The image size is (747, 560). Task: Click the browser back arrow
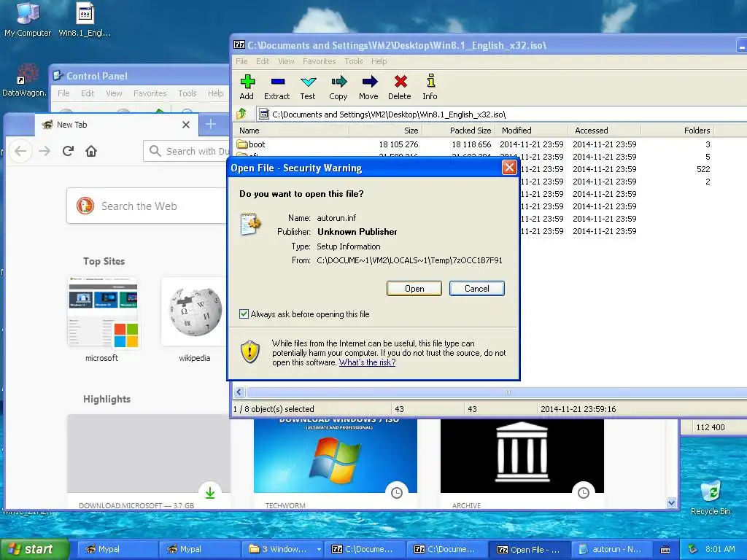pyautogui.click(x=20, y=151)
